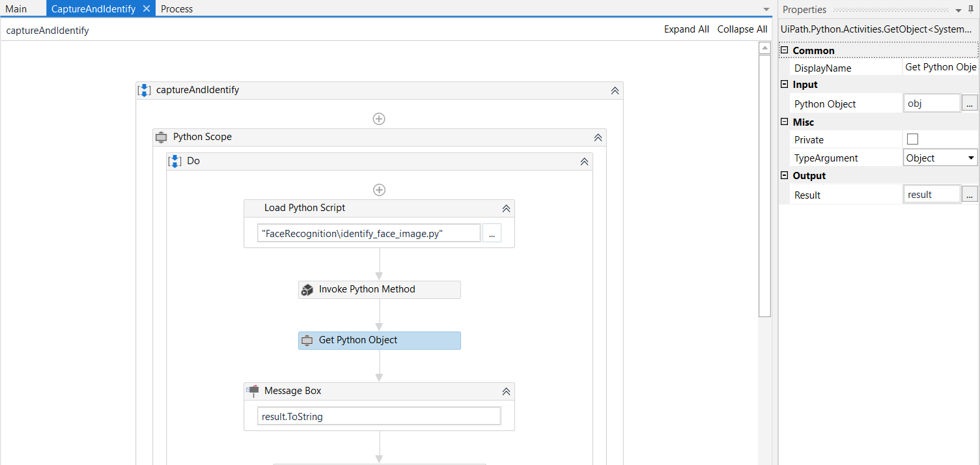Click the captureAndIdentify sequence icon

click(x=144, y=91)
